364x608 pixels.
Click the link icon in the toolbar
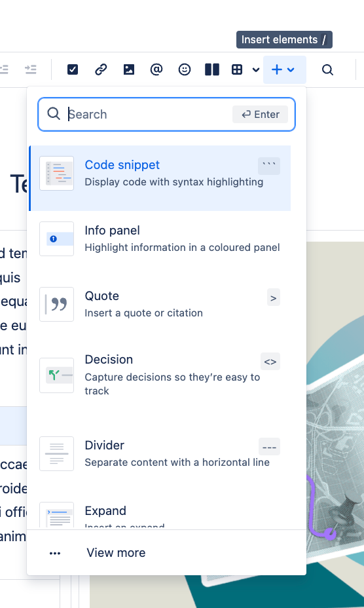pos(101,69)
